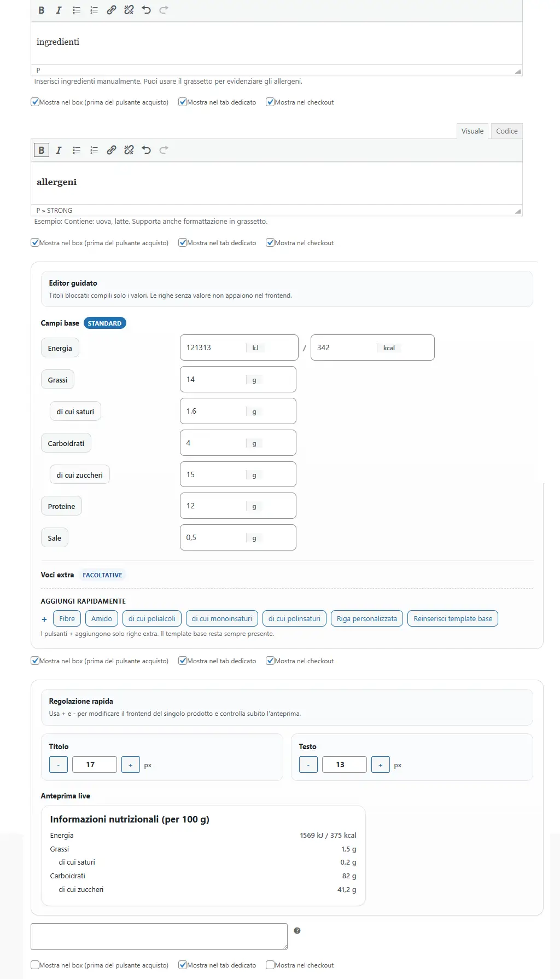Screen dimensions: 560x979
Task: Insert numbered list in the allergeni editor
Action: [x=94, y=150]
